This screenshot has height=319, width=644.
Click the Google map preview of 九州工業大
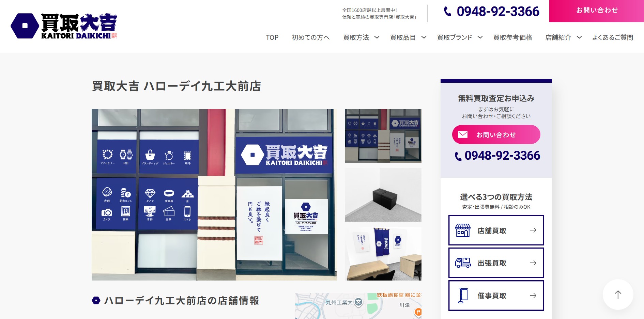[x=358, y=306]
